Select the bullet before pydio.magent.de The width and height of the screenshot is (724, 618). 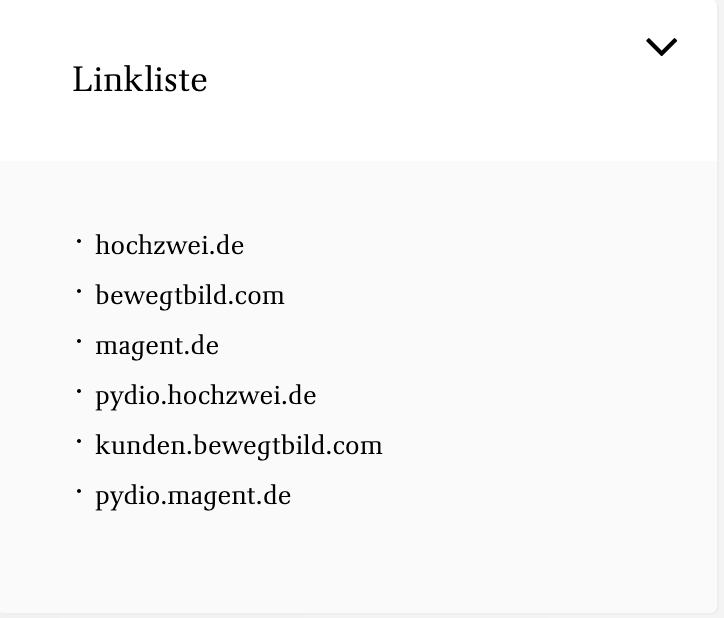pos(79,492)
